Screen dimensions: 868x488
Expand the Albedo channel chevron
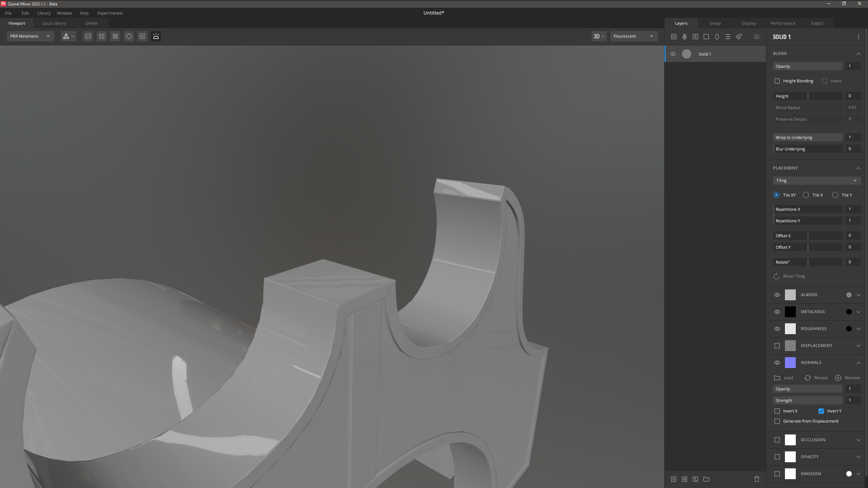click(x=859, y=295)
